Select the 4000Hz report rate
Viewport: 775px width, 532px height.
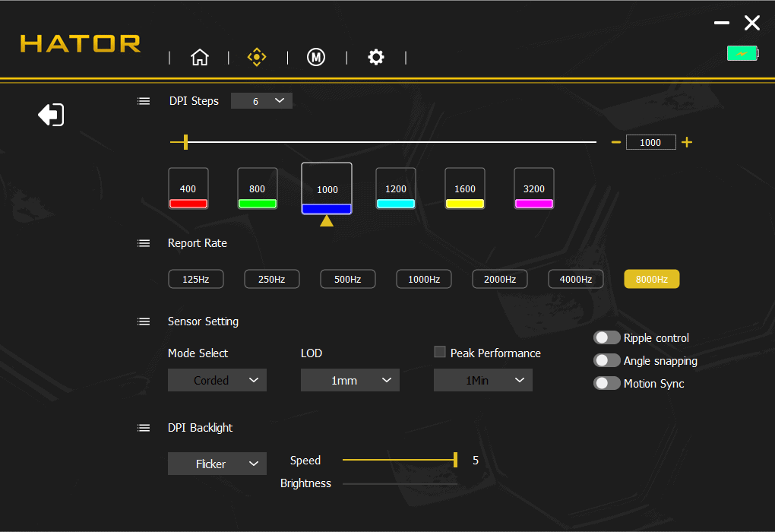(x=576, y=280)
